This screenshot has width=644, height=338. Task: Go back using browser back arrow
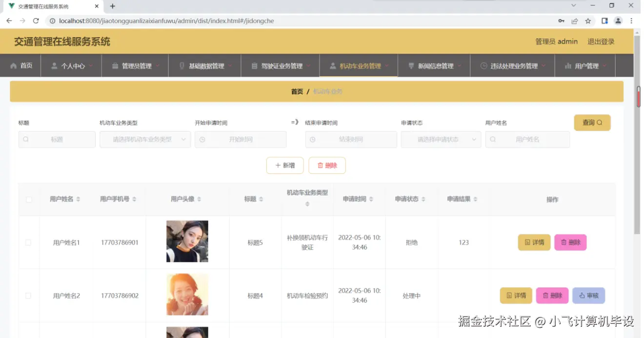(x=9, y=21)
